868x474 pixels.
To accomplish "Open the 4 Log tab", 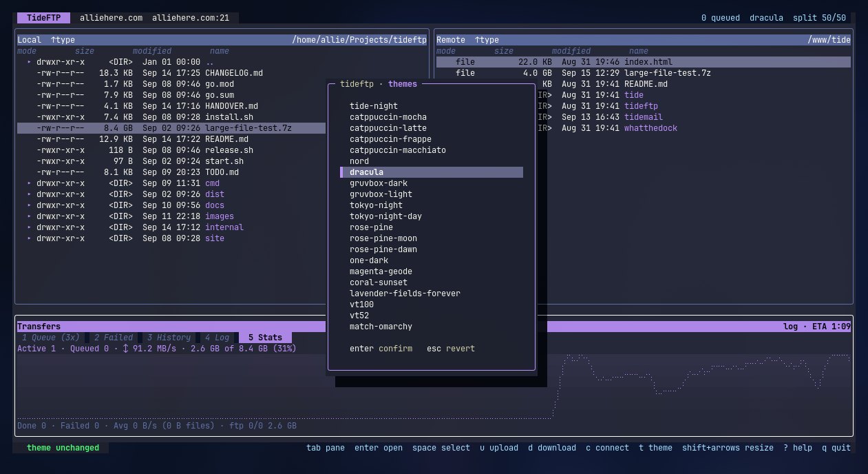I will [217, 338].
